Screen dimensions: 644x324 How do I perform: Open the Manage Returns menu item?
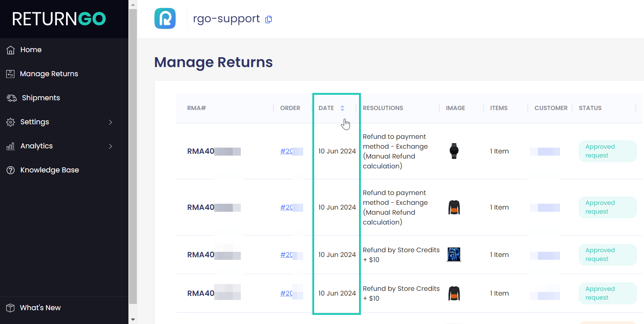pos(49,74)
